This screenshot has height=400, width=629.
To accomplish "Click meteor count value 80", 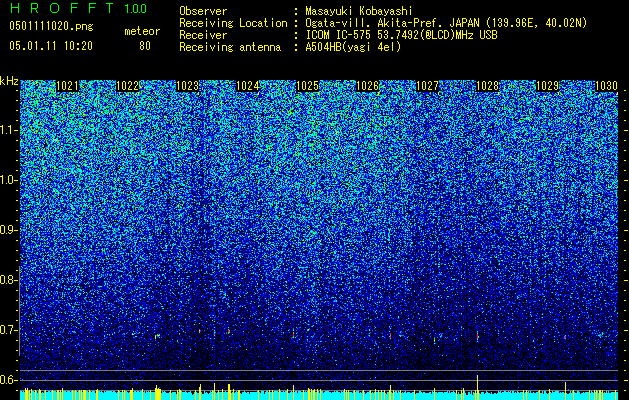I will tap(145, 46).
